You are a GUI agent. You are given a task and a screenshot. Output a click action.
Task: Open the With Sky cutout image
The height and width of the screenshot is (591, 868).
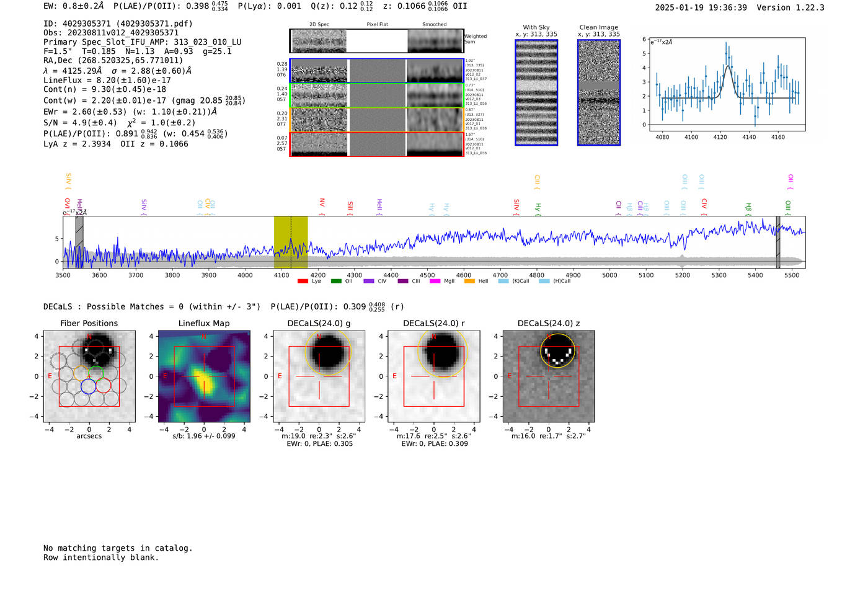pyautogui.click(x=536, y=92)
